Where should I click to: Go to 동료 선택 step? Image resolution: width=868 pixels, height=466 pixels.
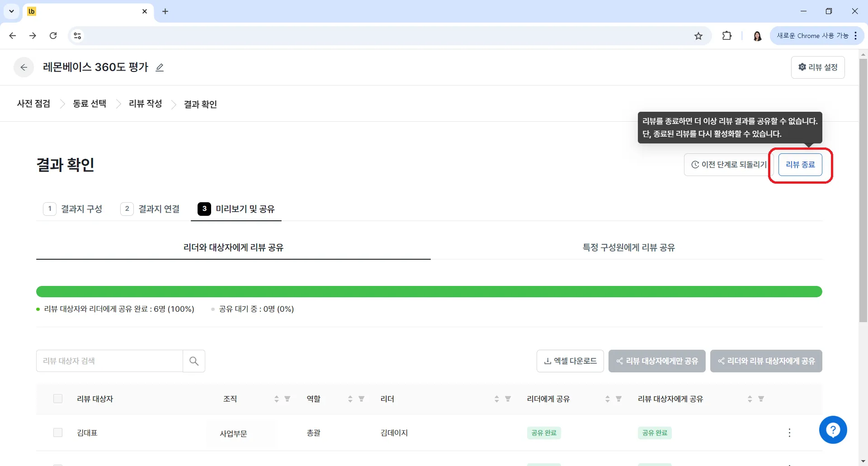click(90, 104)
